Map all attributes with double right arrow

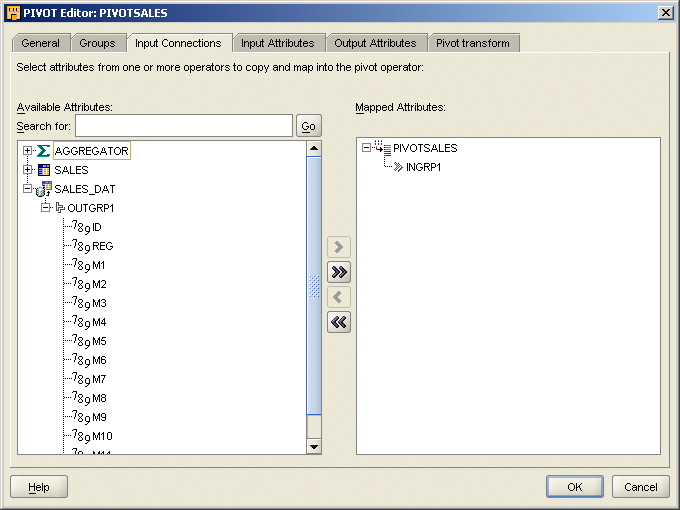[339, 272]
